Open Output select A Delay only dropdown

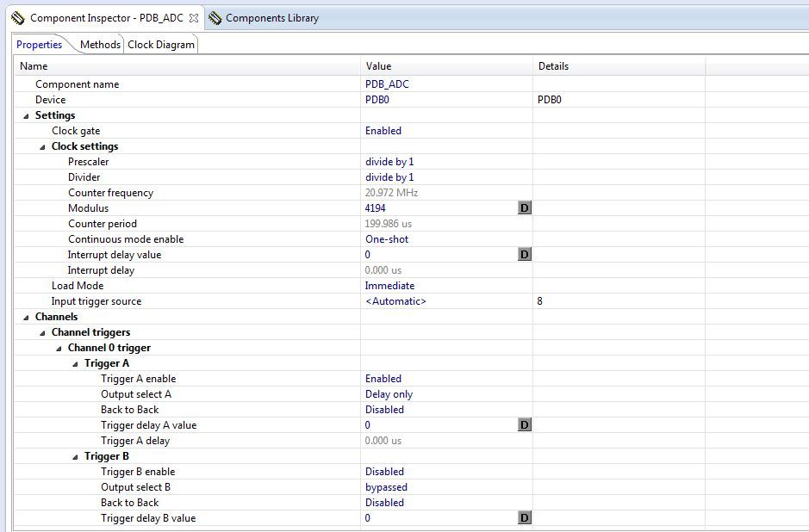[389, 394]
